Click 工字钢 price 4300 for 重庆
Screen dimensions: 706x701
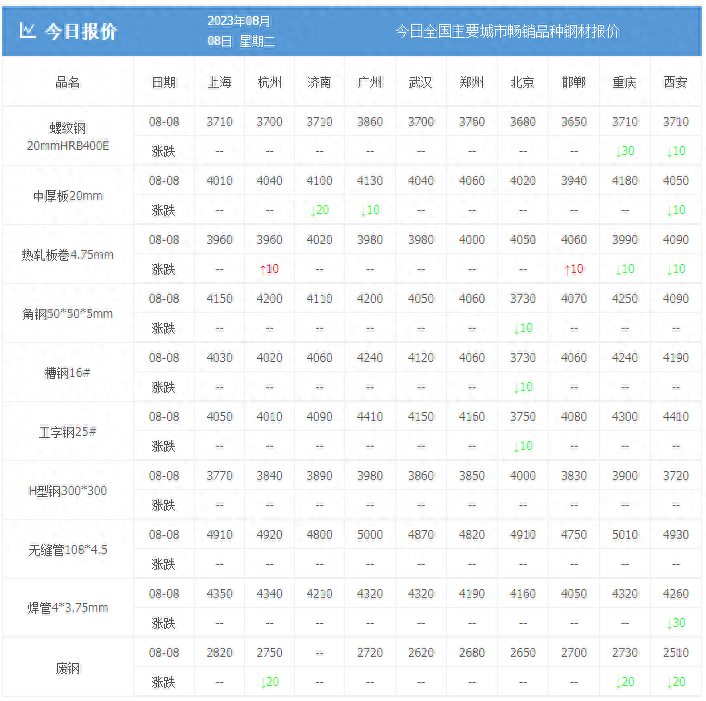tap(625, 416)
